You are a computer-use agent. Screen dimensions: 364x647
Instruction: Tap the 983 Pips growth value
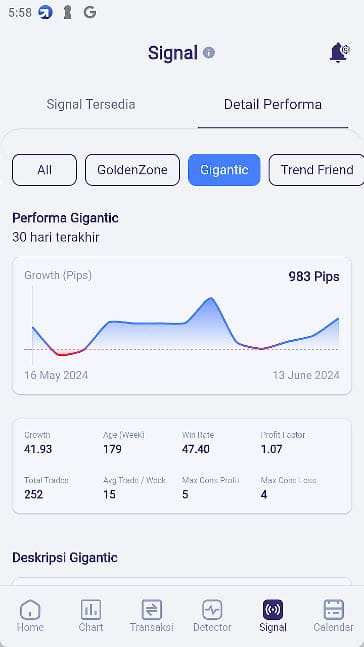[x=314, y=276]
